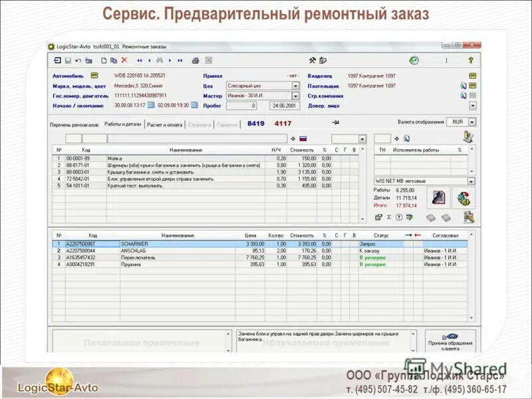Click the green left arrow in parts header
The height and width of the screenshot is (399, 532).
pyautogui.click(x=409, y=234)
